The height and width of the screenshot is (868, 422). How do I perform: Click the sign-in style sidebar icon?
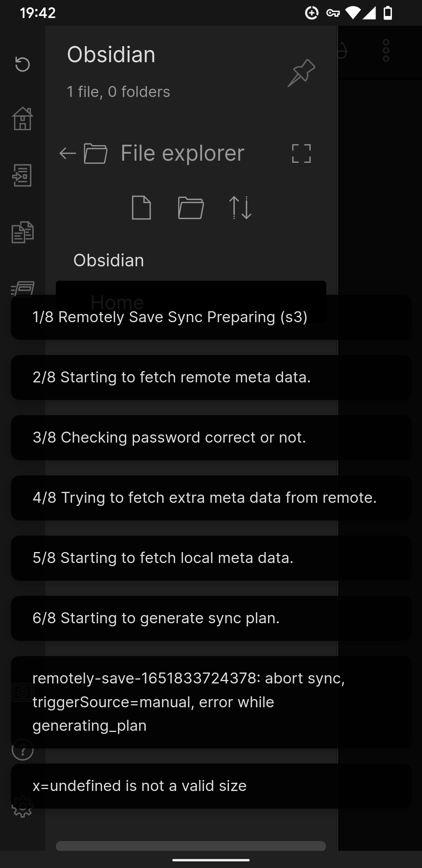point(23,176)
